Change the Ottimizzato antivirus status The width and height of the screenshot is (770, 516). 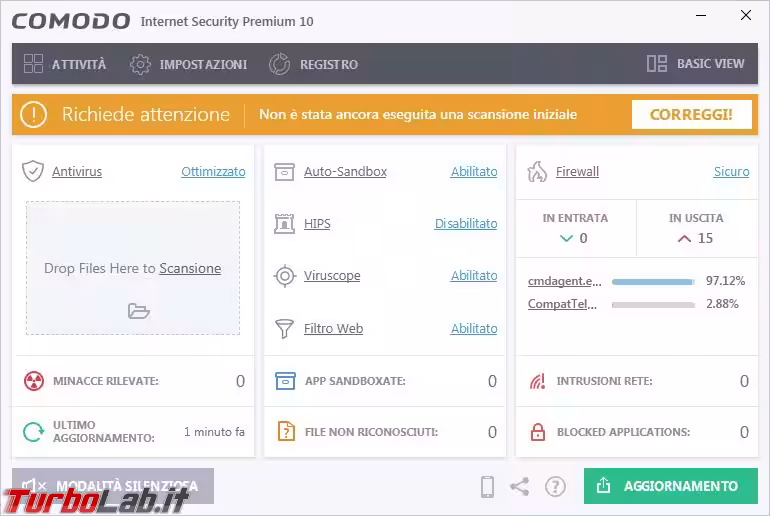(213, 171)
